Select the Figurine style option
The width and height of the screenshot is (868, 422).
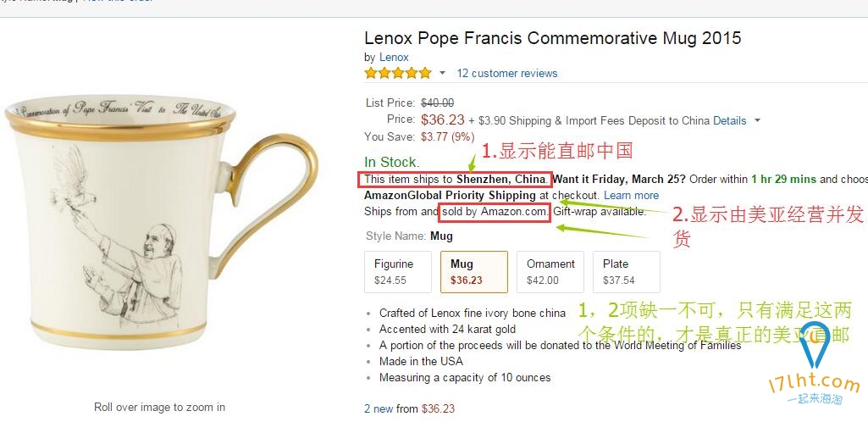tap(394, 272)
